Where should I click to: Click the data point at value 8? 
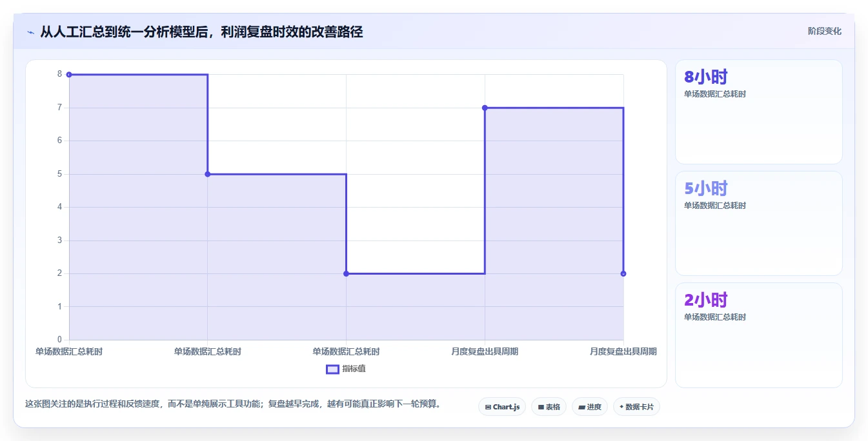(x=69, y=75)
